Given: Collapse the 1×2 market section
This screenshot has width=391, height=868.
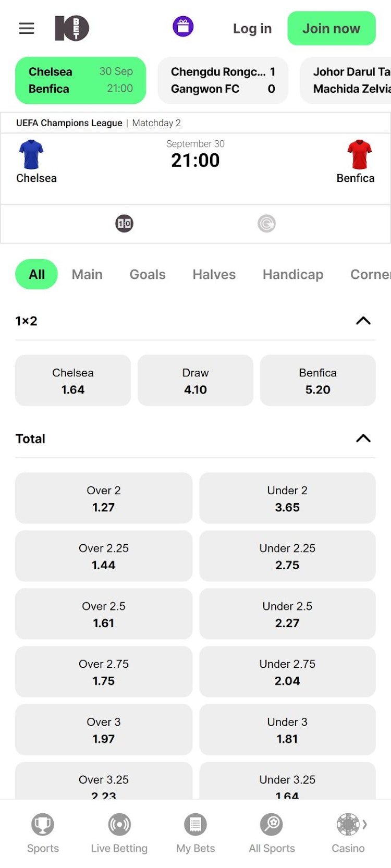Looking at the screenshot, I should (x=363, y=321).
